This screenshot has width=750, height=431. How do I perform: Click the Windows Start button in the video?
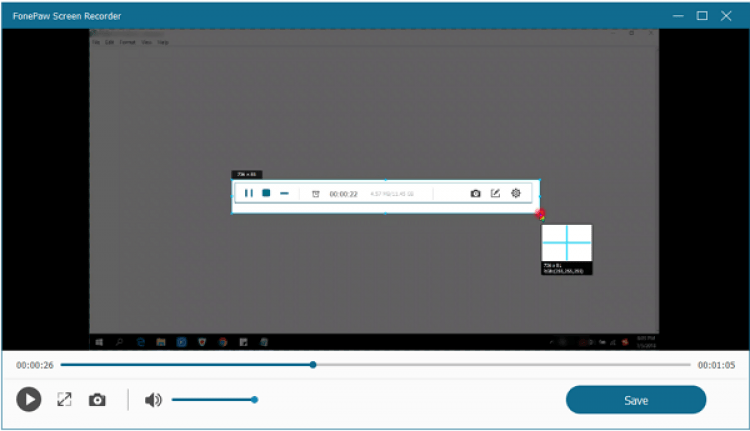[x=99, y=342]
